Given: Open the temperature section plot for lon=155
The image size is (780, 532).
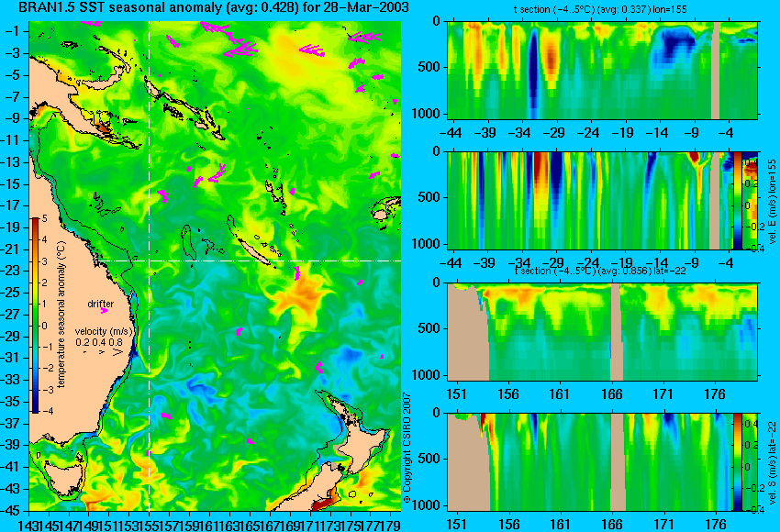Looking at the screenshot, I should pyautogui.click(x=603, y=70).
